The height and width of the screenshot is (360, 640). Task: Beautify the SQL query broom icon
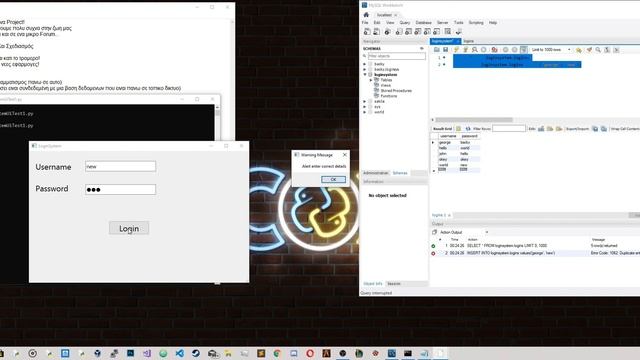coord(589,49)
